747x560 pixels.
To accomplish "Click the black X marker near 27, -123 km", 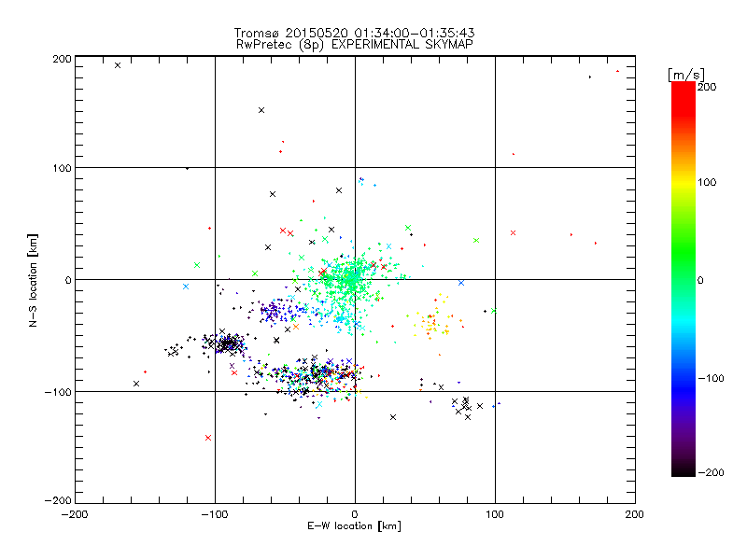I will [393, 417].
